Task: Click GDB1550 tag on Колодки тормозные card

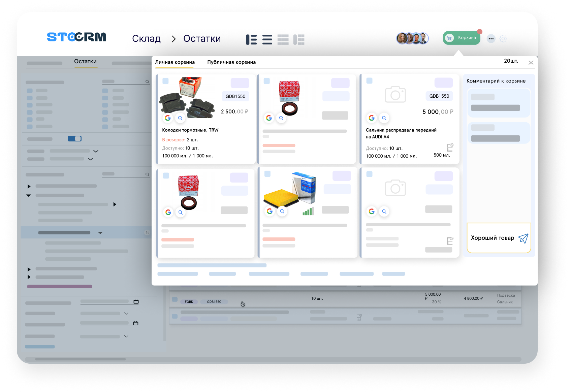Action: click(235, 96)
